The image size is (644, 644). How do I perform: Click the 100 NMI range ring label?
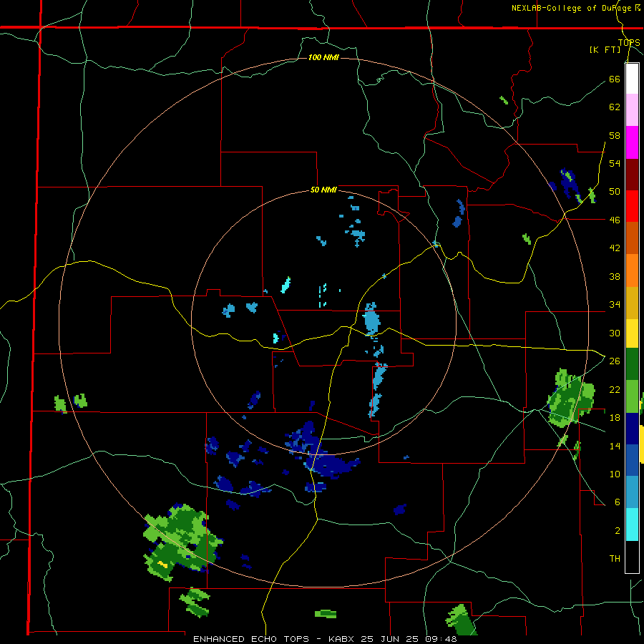323,57
